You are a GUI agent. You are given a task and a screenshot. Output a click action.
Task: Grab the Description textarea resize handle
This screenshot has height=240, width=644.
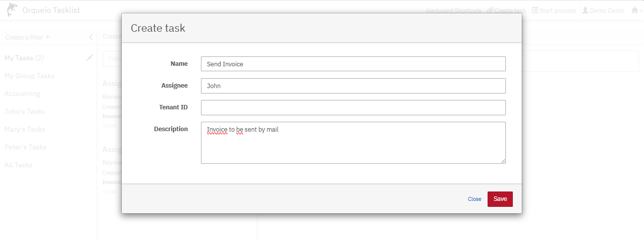click(503, 161)
